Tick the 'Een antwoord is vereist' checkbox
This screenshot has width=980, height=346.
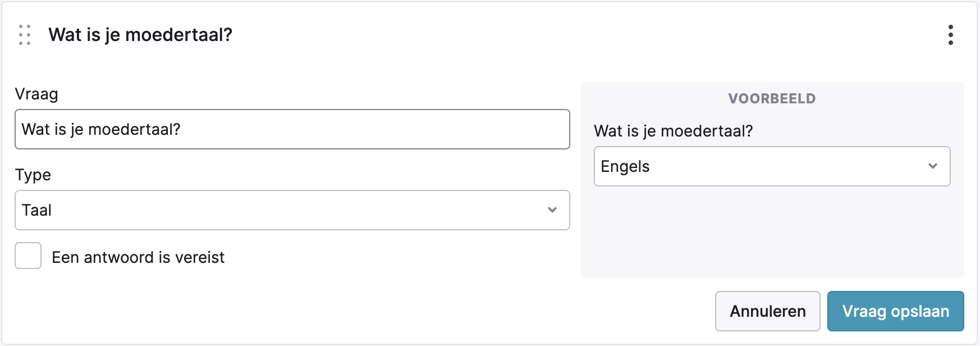click(x=28, y=256)
